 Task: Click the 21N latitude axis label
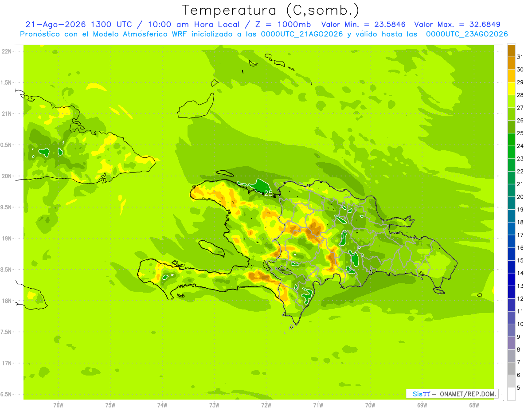[x=7, y=114]
